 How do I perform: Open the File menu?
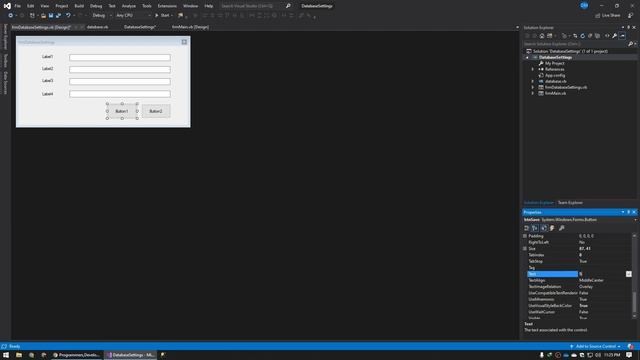click(18, 6)
